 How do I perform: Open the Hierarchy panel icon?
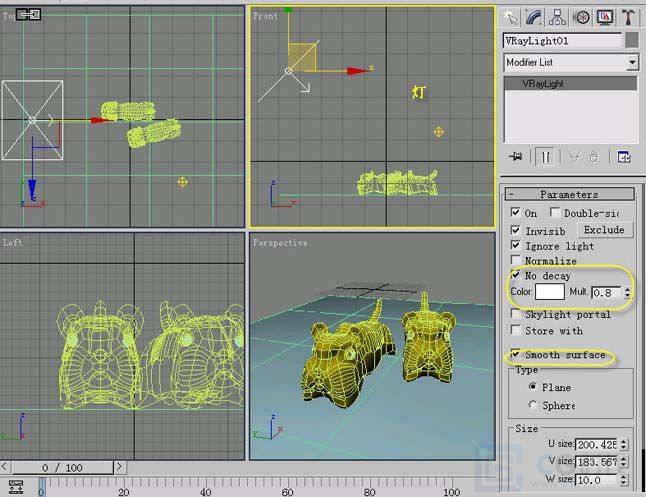point(558,16)
